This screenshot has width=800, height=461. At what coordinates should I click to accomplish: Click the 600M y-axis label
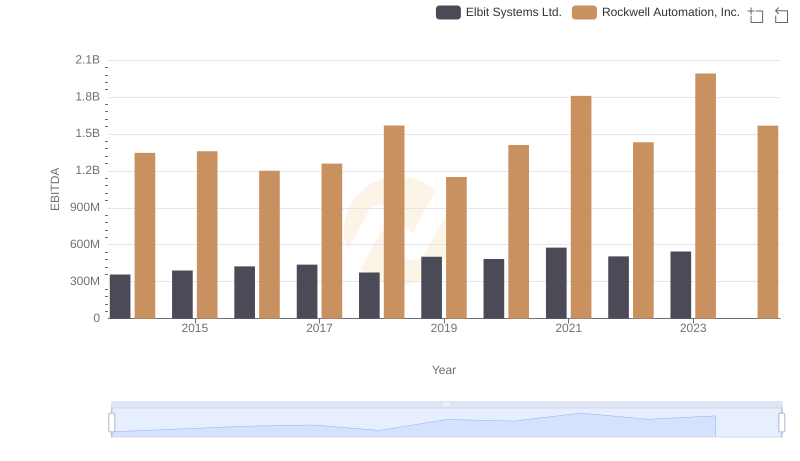click(85, 244)
